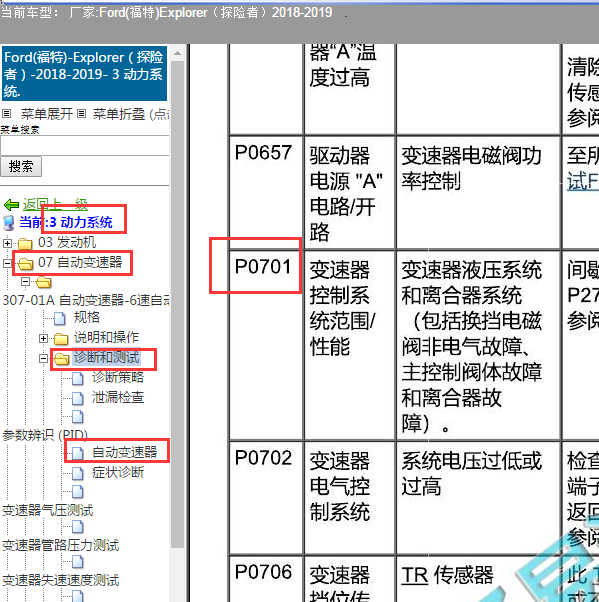Click the 系统电压过低或过高 cell
599x602 pixels.
478,498
